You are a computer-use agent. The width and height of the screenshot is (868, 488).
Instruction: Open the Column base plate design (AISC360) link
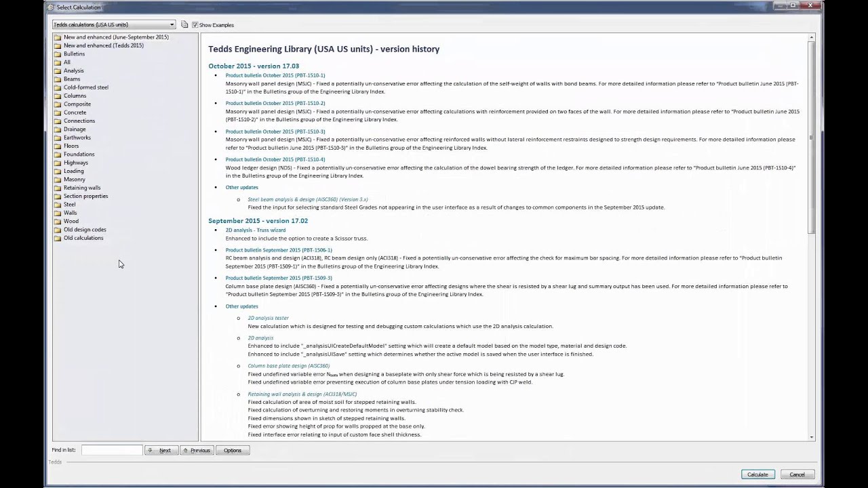coord(289,366)
